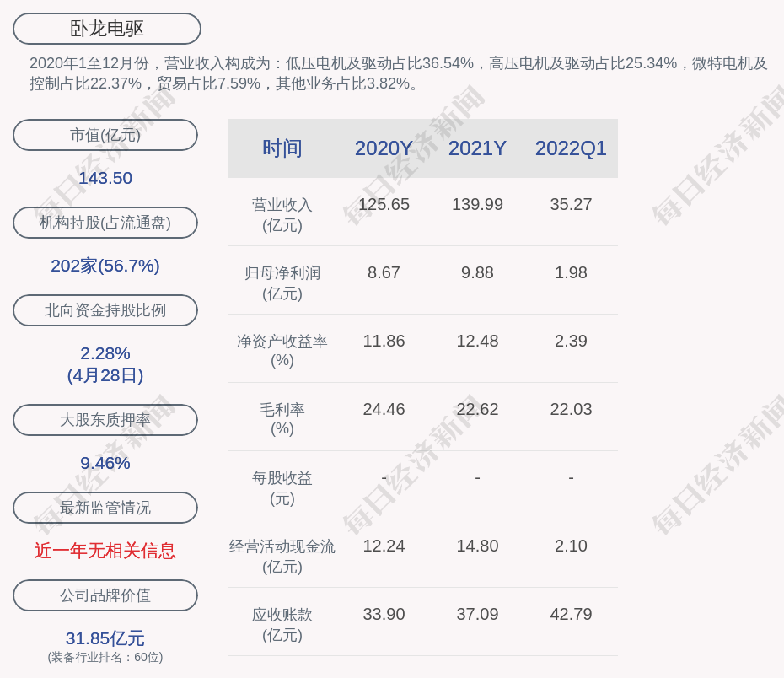The image size is (784, 678).
Task: Click the cash flow cell 12.24
Action: pyautogui.click(x=384, y=546)
